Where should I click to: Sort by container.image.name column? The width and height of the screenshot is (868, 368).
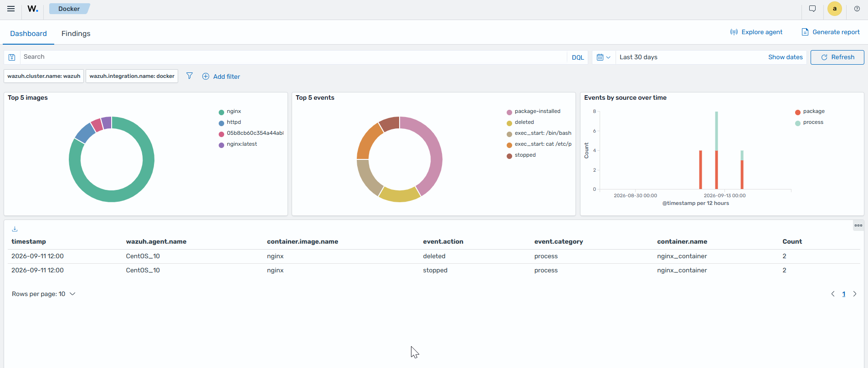point(303,241)
